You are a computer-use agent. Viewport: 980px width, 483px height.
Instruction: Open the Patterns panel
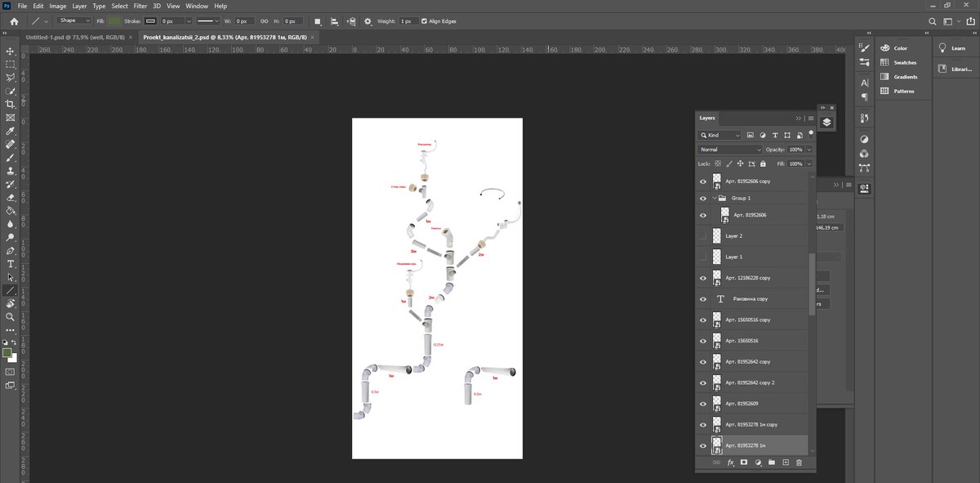pyautogui.click(x=904, y=91)
